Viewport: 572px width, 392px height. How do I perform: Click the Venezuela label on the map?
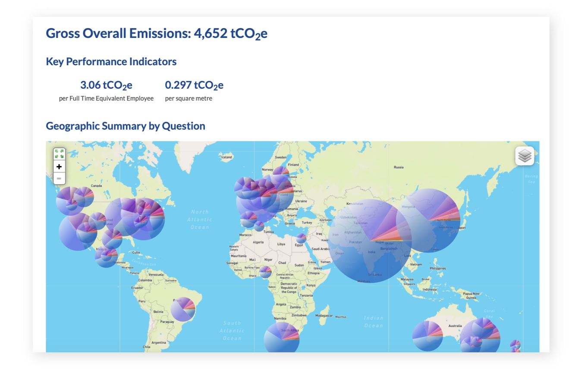[x=156, y=274]
